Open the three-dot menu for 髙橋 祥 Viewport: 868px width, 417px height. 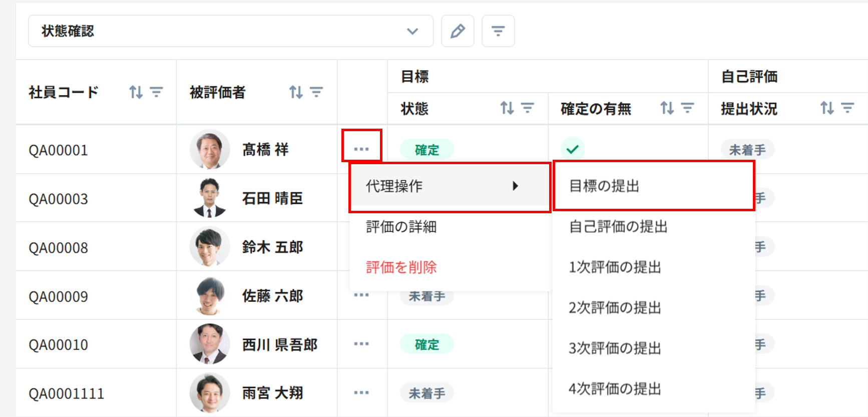click(x=361, y=149)
